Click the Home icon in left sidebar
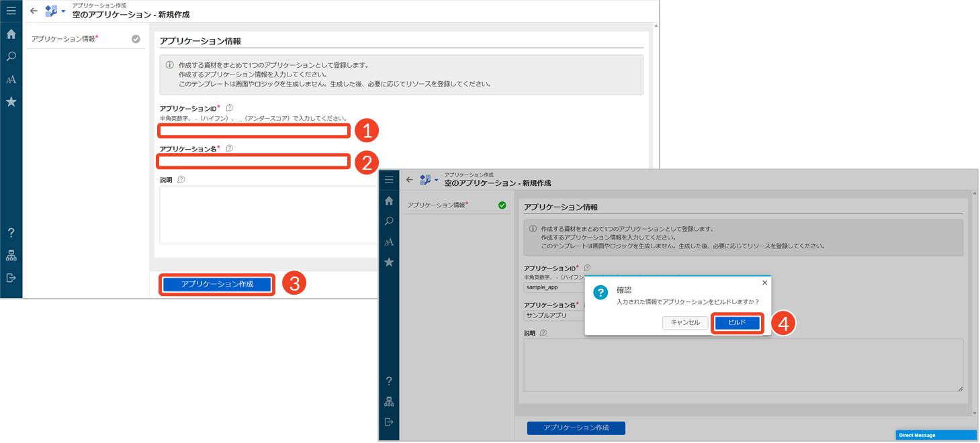This screenshot has height=443, width=980. [x=11, y=34]
